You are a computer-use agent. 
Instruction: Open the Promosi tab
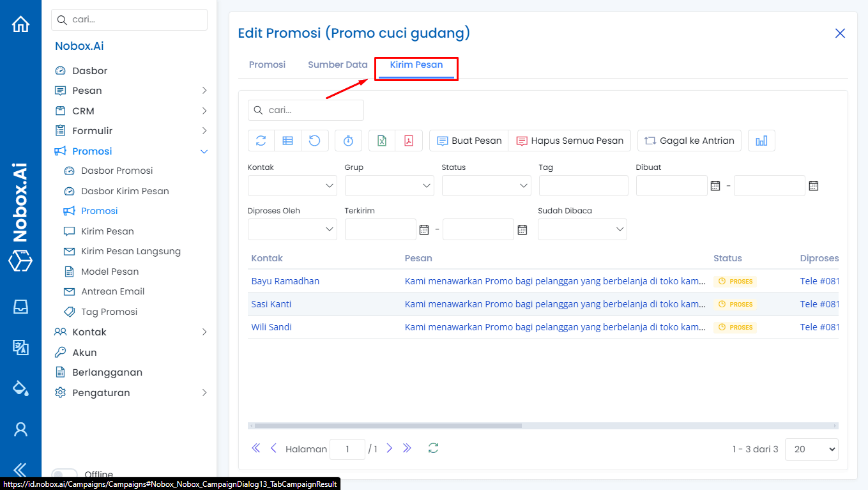[x=267, y=65]
